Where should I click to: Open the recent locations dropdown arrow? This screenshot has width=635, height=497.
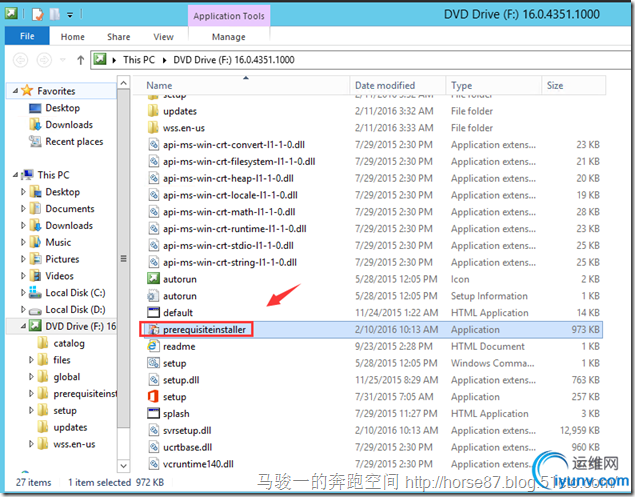click(x=63, y=60)
